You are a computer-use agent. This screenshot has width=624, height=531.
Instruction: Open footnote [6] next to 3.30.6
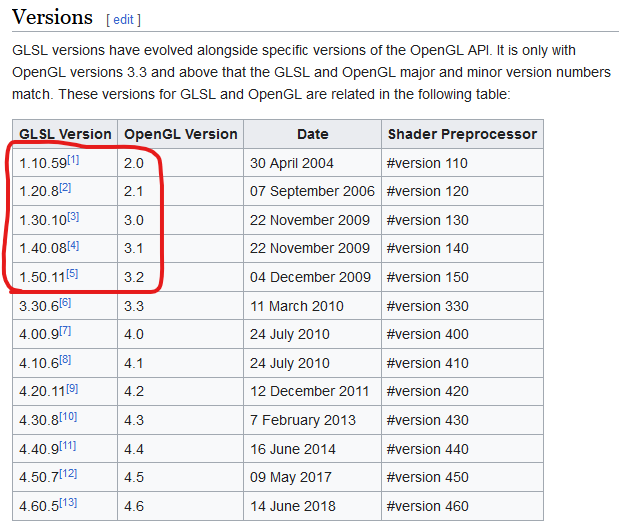click(x=65, y=303)
